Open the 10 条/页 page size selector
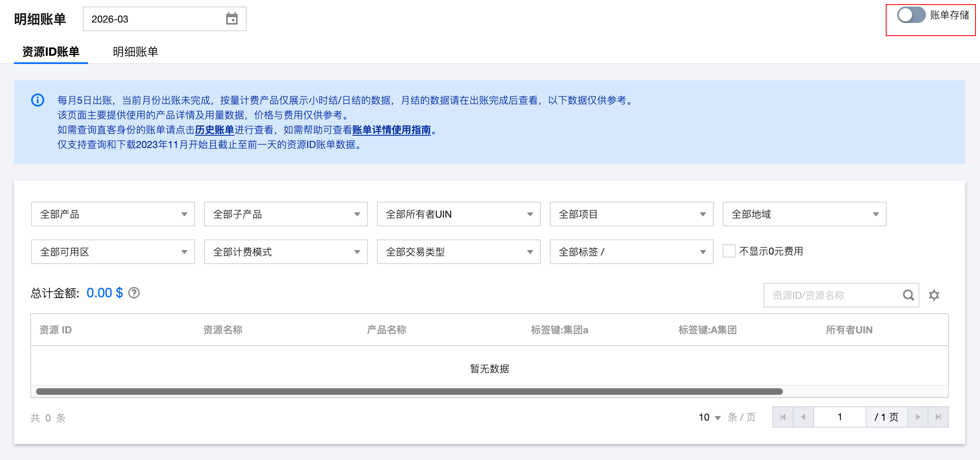Screen dimensions: 980x460 [x=709, y=417]
